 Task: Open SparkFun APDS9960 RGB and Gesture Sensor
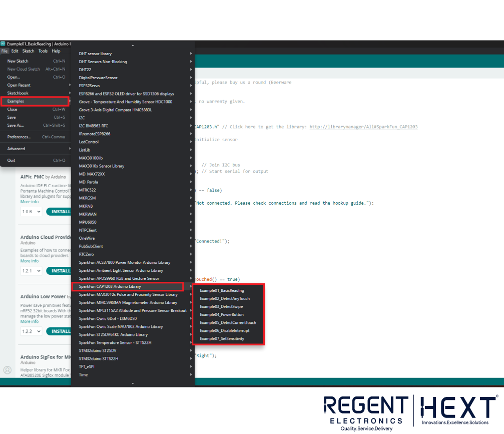pos(133,279)
